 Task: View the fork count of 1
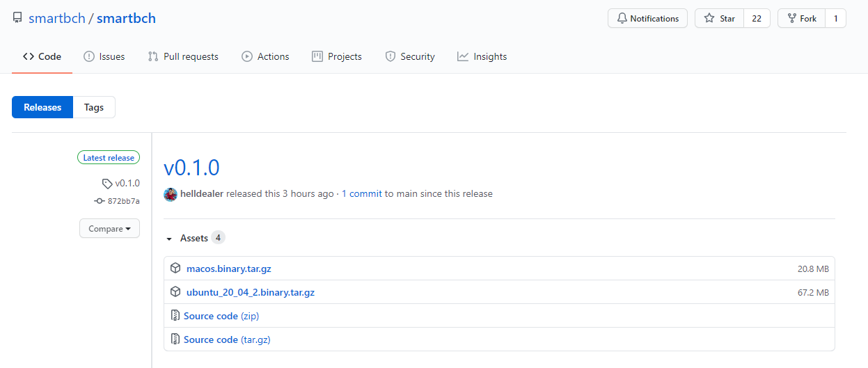coord(835,19)
